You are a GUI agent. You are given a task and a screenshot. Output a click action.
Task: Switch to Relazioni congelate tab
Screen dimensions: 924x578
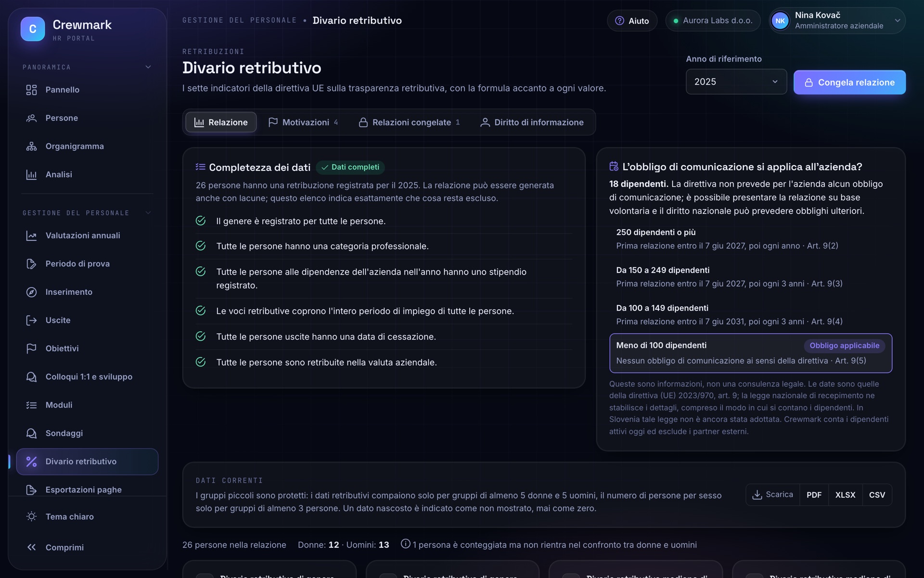tap(410, 122)
